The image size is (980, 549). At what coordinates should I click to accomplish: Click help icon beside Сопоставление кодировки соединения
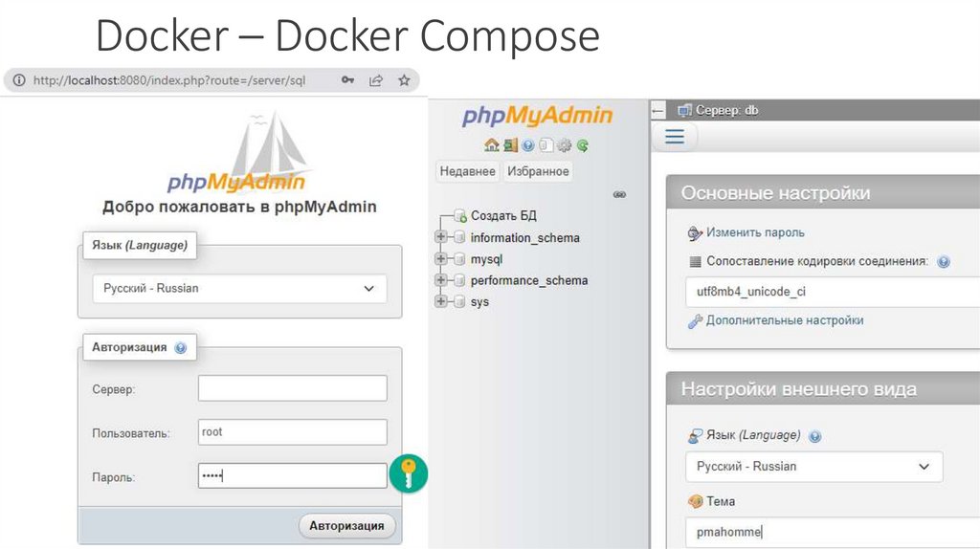pos(944,262)
